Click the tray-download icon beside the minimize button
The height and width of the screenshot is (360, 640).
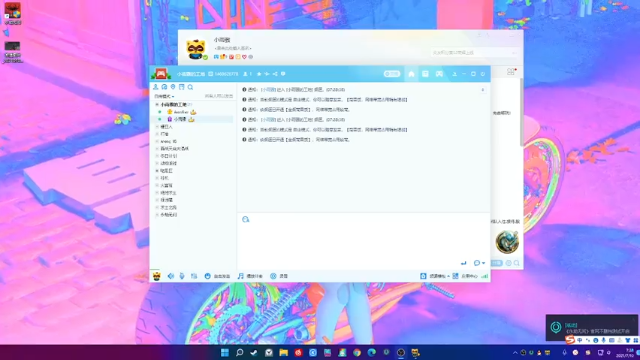[454, 74]
